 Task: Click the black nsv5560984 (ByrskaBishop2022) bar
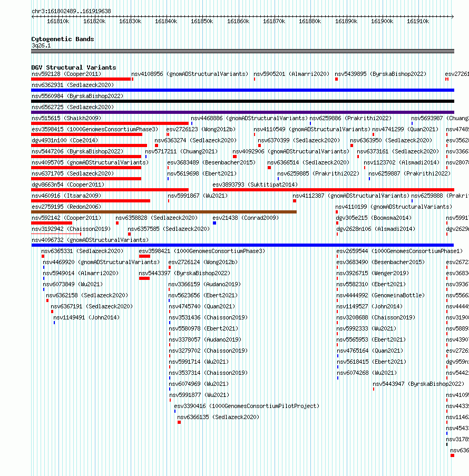[x=242, y=101]
